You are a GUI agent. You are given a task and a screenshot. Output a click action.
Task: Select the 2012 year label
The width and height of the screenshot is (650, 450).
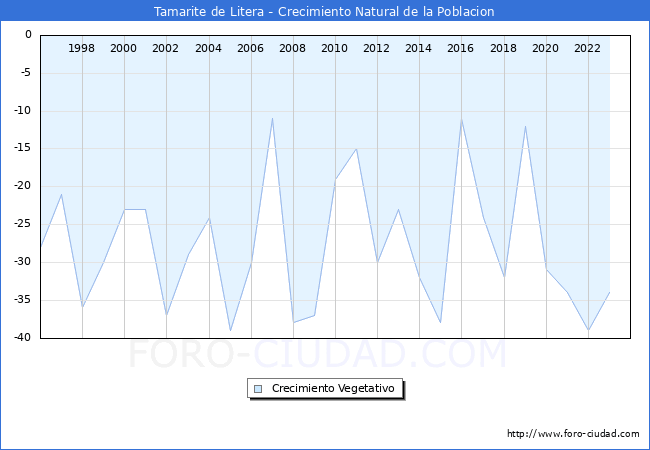coord(377,48)
